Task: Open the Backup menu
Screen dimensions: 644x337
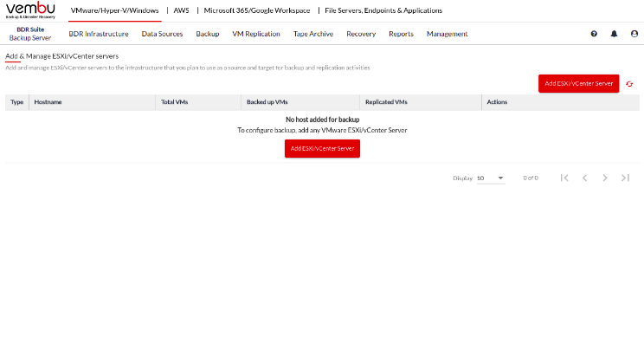Action: click(208, 34)
